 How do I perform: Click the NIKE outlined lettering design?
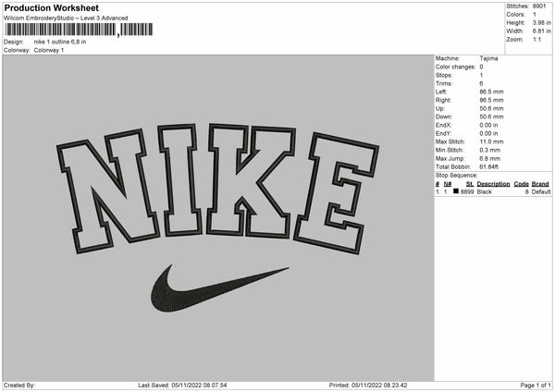click(217, 189)
